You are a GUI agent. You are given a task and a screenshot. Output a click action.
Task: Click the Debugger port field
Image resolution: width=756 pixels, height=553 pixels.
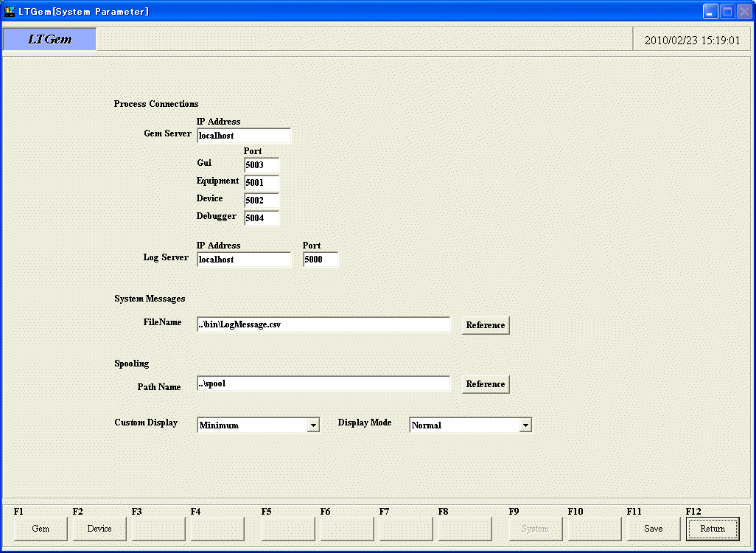[262, 218]
